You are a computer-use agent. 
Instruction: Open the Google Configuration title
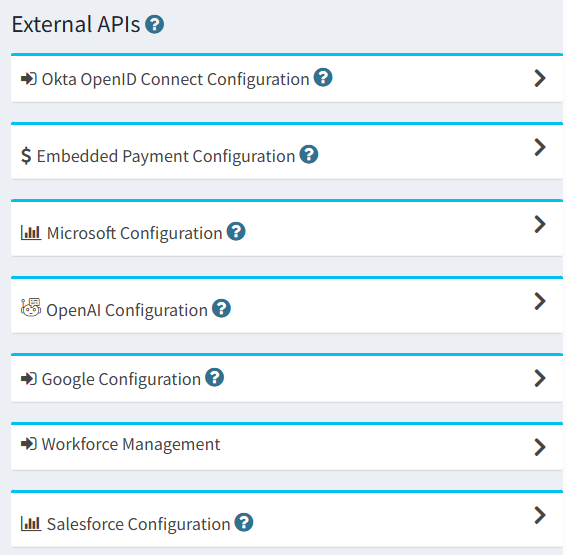(121, 379)
